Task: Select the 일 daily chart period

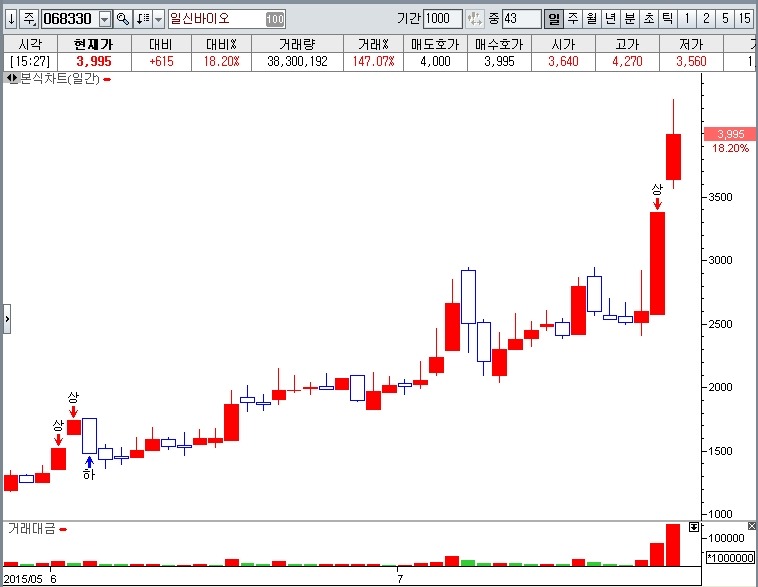Action: (x=554, y=19)
